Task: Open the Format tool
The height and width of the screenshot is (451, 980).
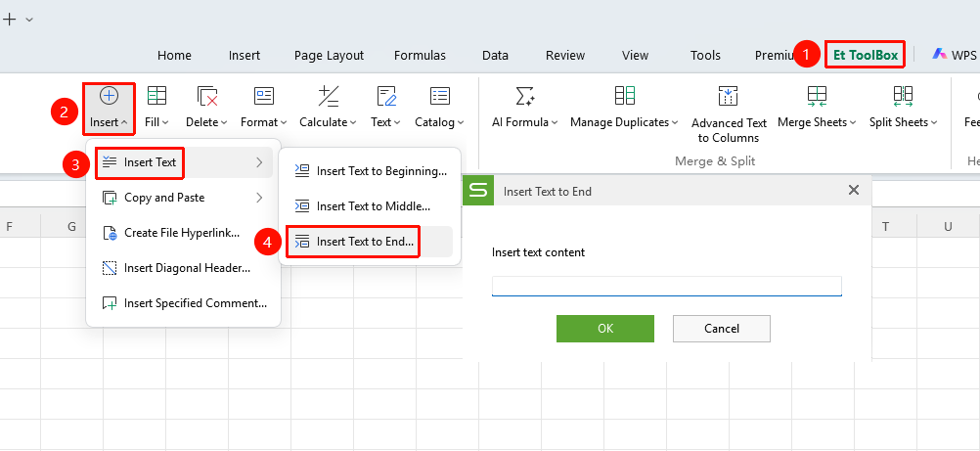Action: (264, 108)
